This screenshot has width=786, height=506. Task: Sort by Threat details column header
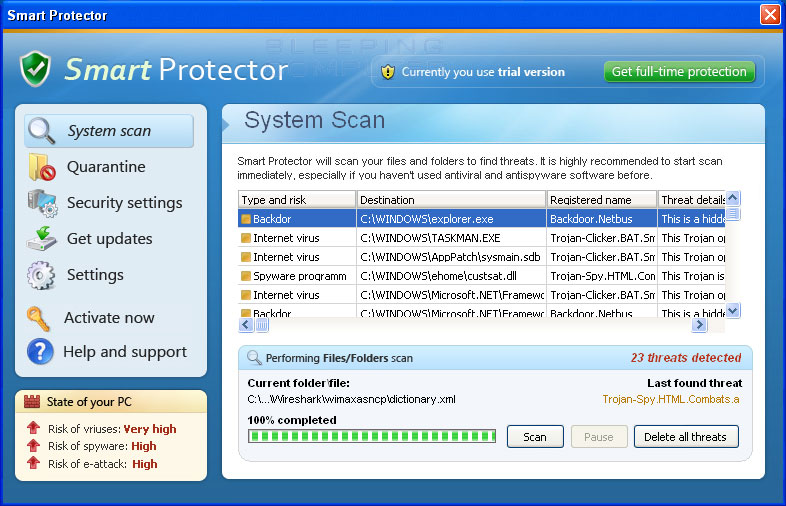coord(692,200)
